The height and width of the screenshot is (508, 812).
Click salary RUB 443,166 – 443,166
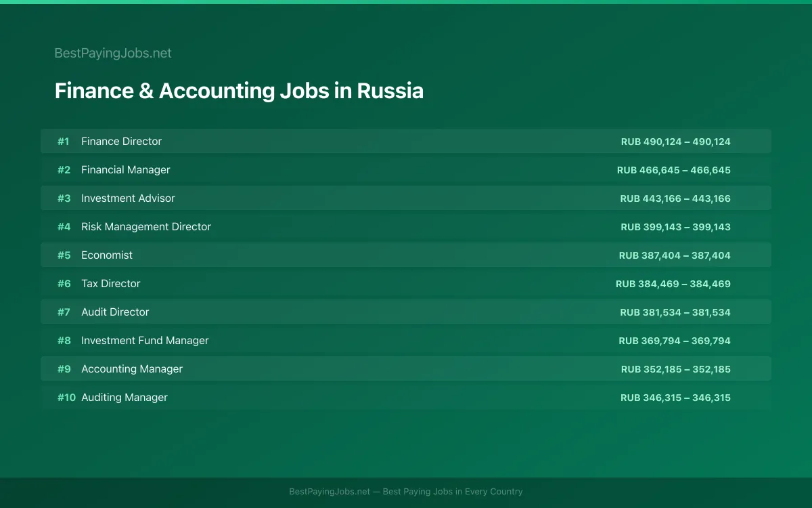(675, 198)
